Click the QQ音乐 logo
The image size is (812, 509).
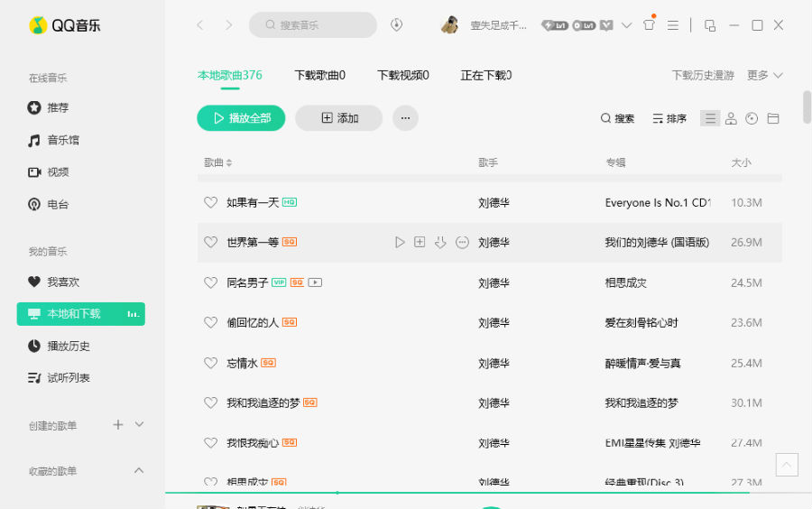[x=65, y=25]
